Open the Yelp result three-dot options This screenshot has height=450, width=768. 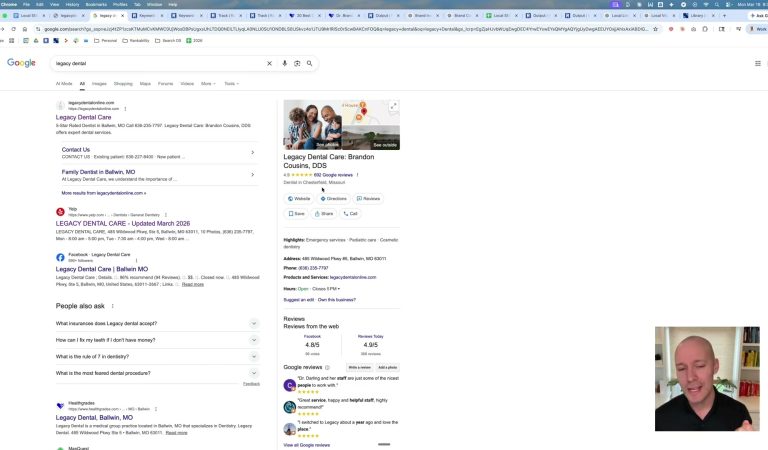(166, 215)
